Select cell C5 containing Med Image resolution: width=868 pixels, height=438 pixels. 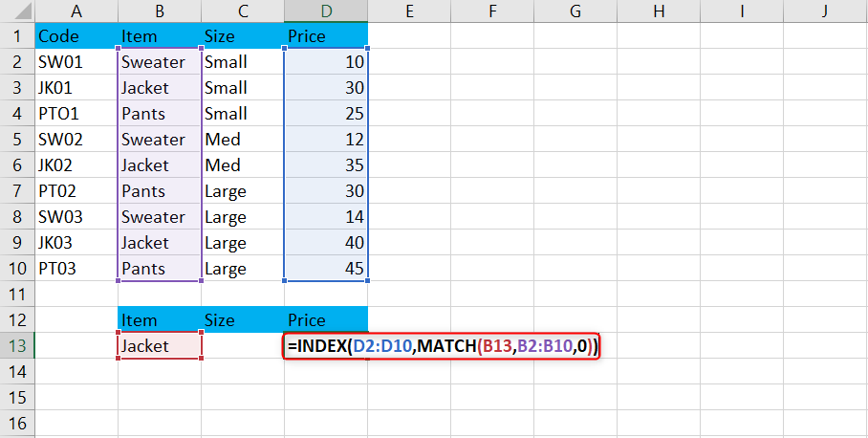243,139
